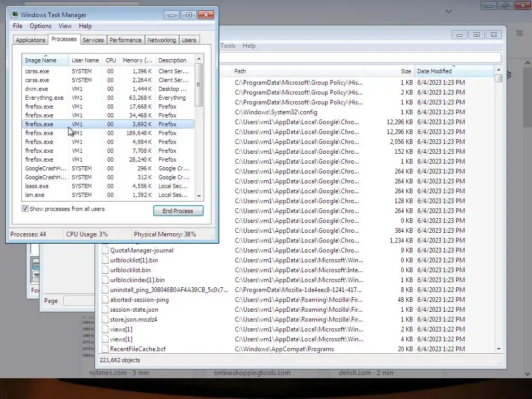Open Help menu in Everything window
The width and height of the screenshot is (532, 399).
(x=249, y=46)
